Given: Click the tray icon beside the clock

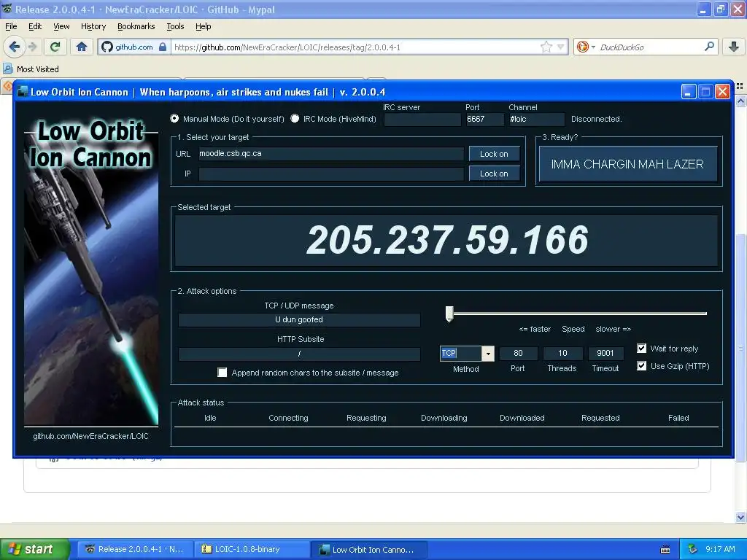Looking at the screenshot, I should tap(693, 549).
